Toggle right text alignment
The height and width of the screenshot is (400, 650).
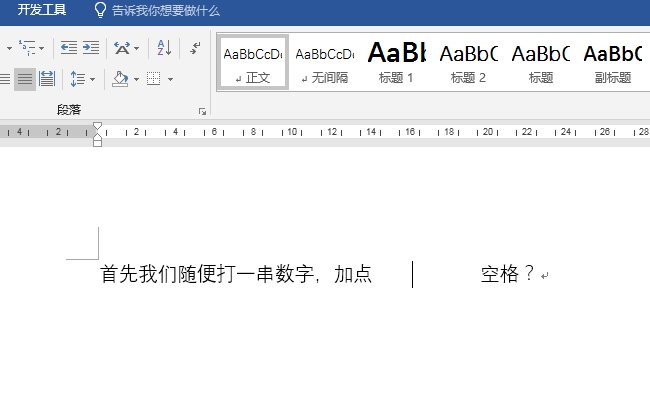pos(5,79)
